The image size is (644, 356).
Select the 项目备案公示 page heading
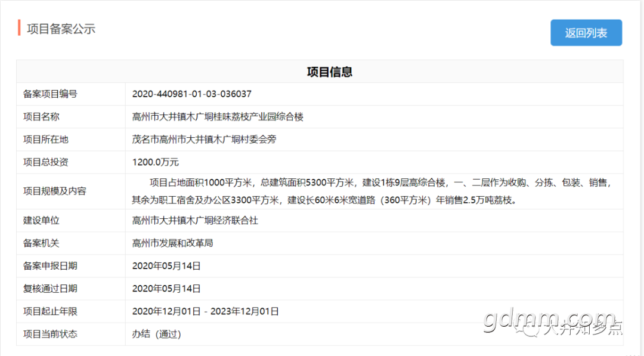click(61, 29)
